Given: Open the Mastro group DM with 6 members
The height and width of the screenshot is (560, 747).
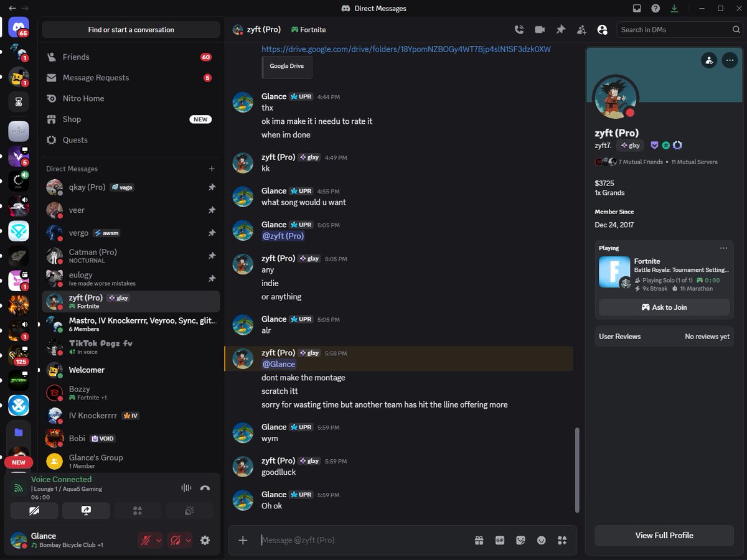Looking at the screenshot, I should tap(131, 324).
